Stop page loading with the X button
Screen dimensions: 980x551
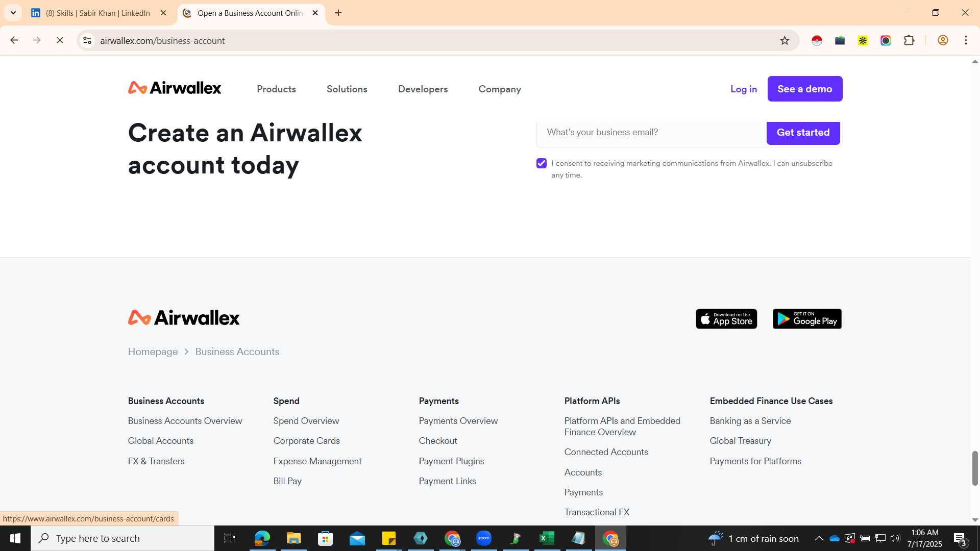(60, 40)
